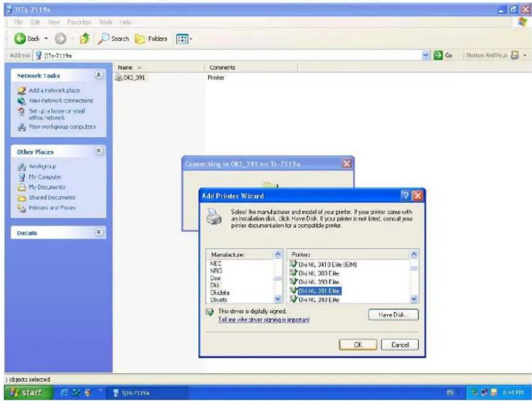This screenshot has width=532, height=401.
Task: Click the My Computer icon in Other Places
Action: click(22, 177)
